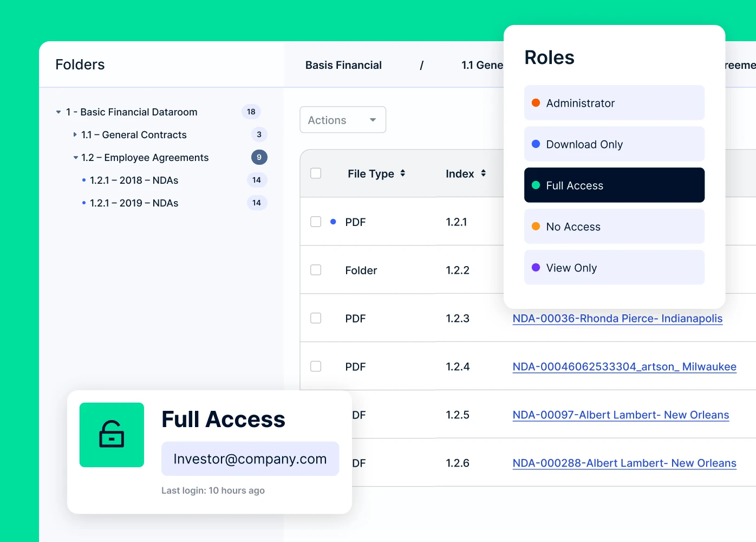Click the bullet beside 1.2.1 – 2018 – NDAs
The image size is (756, 542).
coord(84,180)
